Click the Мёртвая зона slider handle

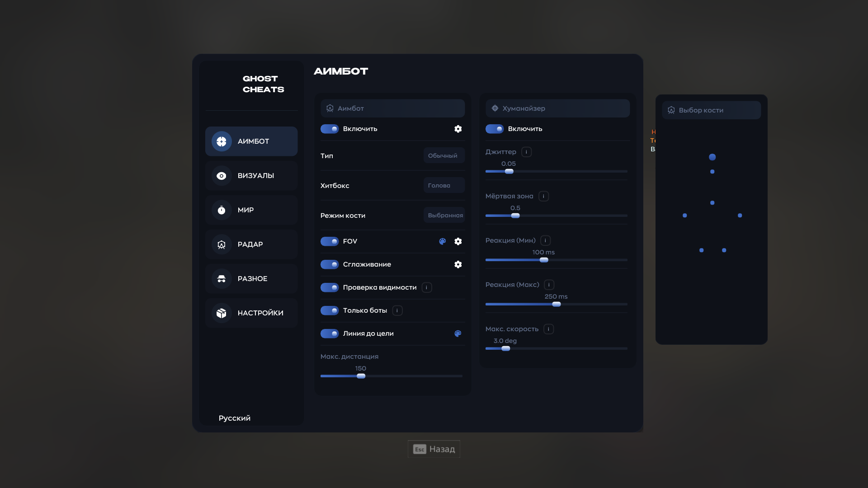click(x=515, y=216)
